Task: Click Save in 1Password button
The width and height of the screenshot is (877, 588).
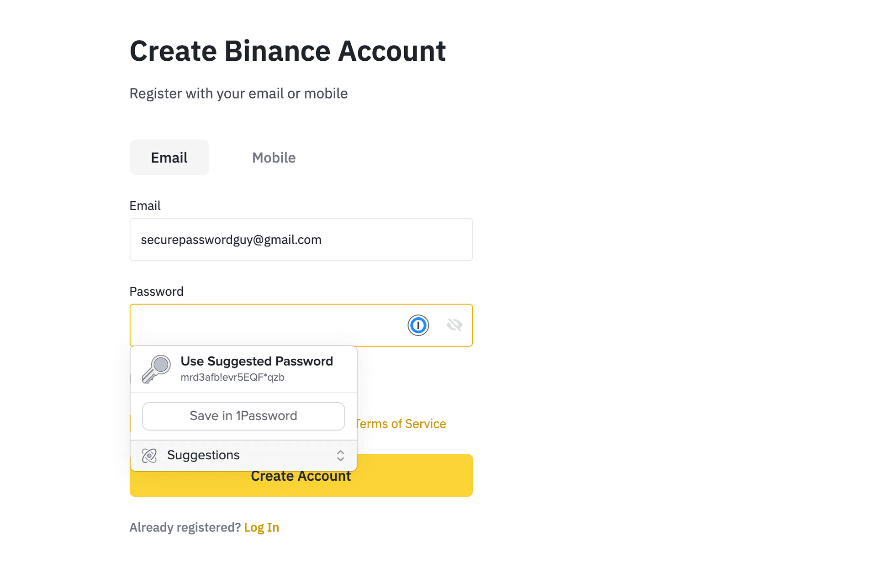Action: coord(243,415)
